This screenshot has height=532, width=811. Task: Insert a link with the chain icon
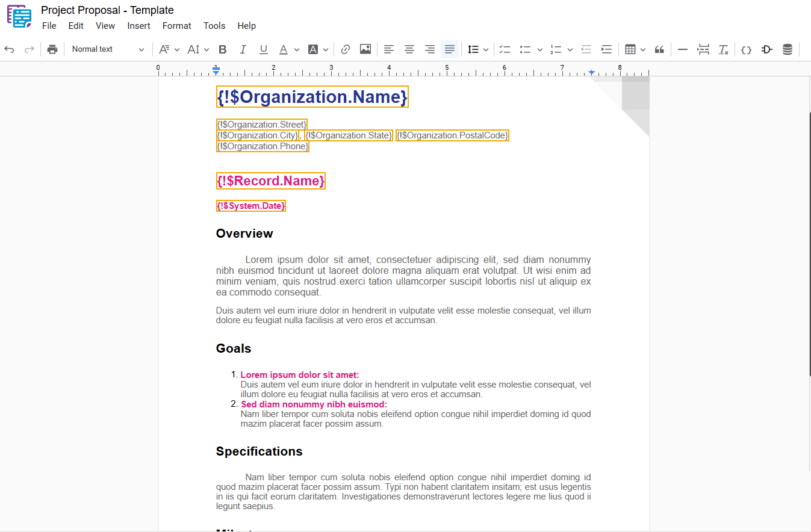tap(346, 49)
